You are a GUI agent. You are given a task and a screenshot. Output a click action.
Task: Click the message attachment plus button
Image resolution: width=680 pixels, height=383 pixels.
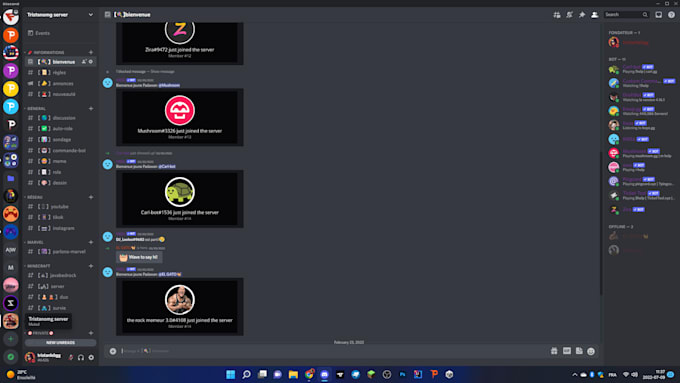click(x=113, y=351)
